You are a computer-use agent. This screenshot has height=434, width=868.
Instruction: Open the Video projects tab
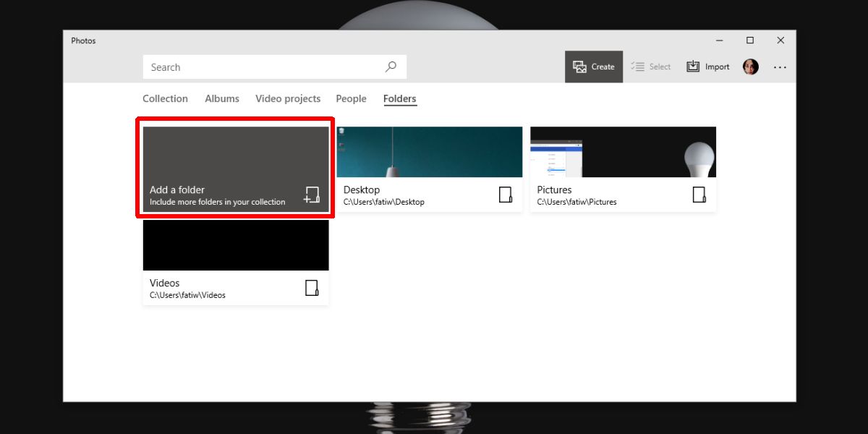coord(288,98)
